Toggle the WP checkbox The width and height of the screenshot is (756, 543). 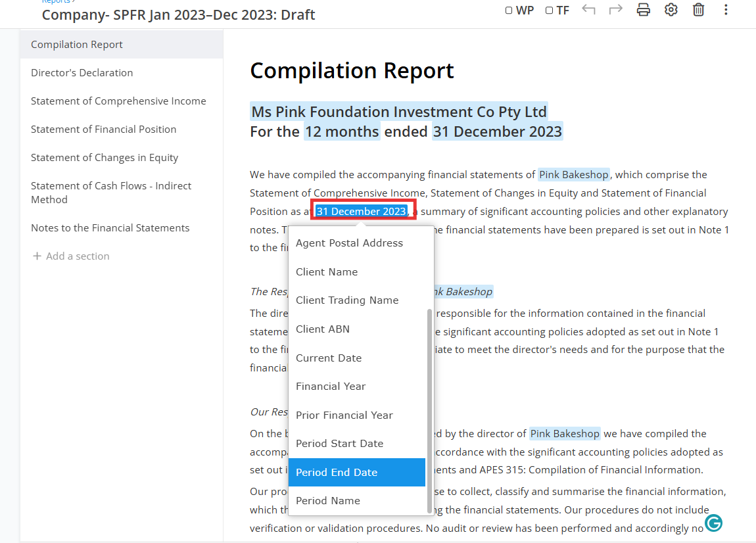click(509, 10)
